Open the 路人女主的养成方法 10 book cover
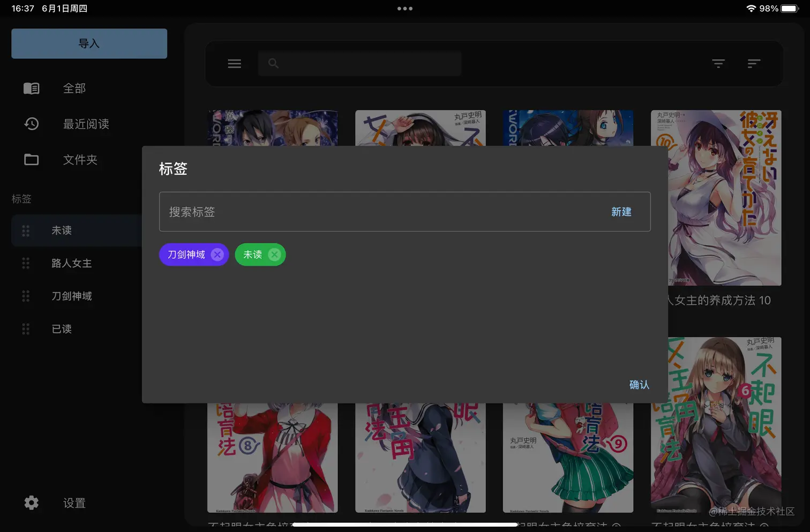Screen dimensions: 810x532 click(x=725, y=198)
